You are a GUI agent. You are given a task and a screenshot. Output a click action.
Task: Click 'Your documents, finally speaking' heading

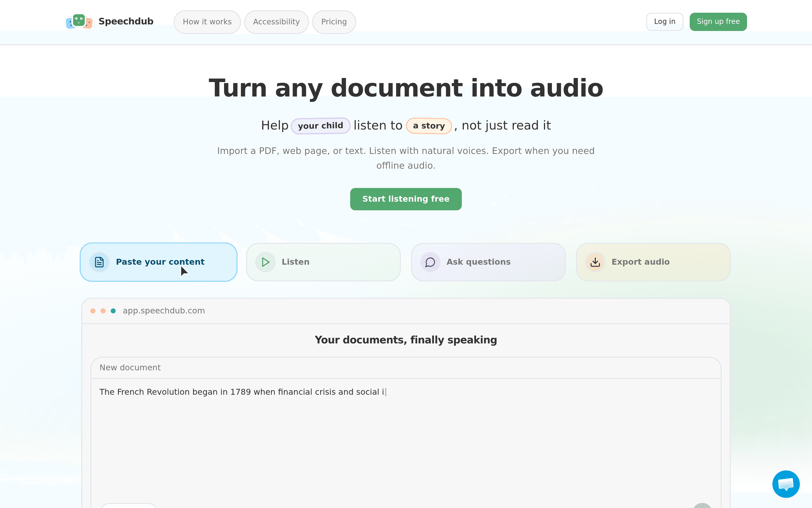(406, 340)
